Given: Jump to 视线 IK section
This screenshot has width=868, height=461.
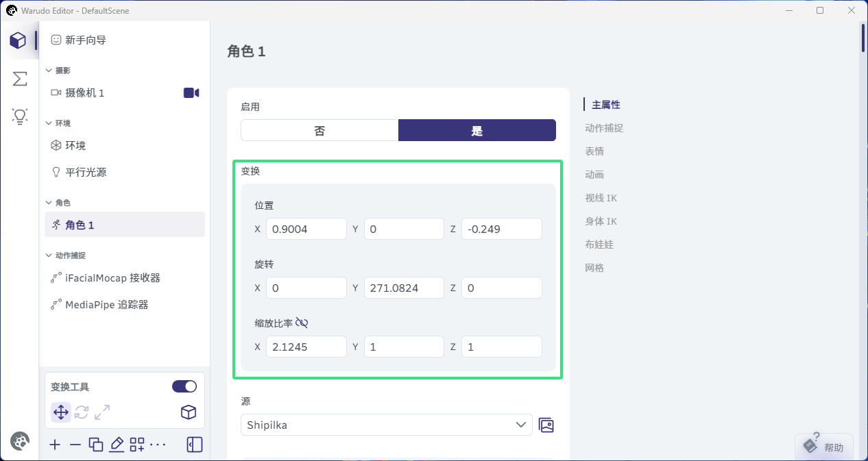Looking at the screenshot, I should coord(601,198).
